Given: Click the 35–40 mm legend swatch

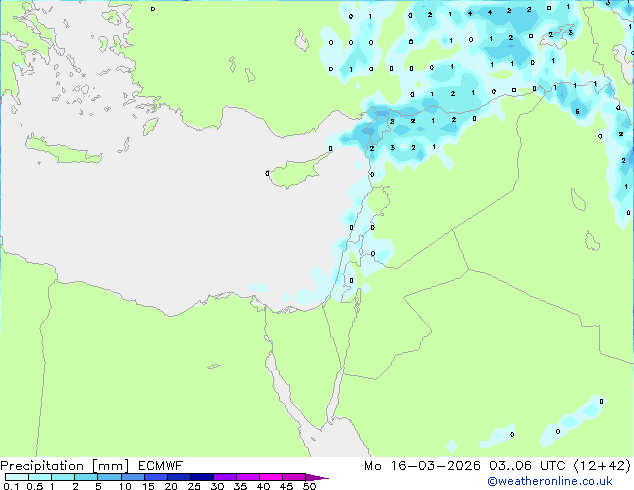Looking at the screenshot, I should tap(247, 477).
